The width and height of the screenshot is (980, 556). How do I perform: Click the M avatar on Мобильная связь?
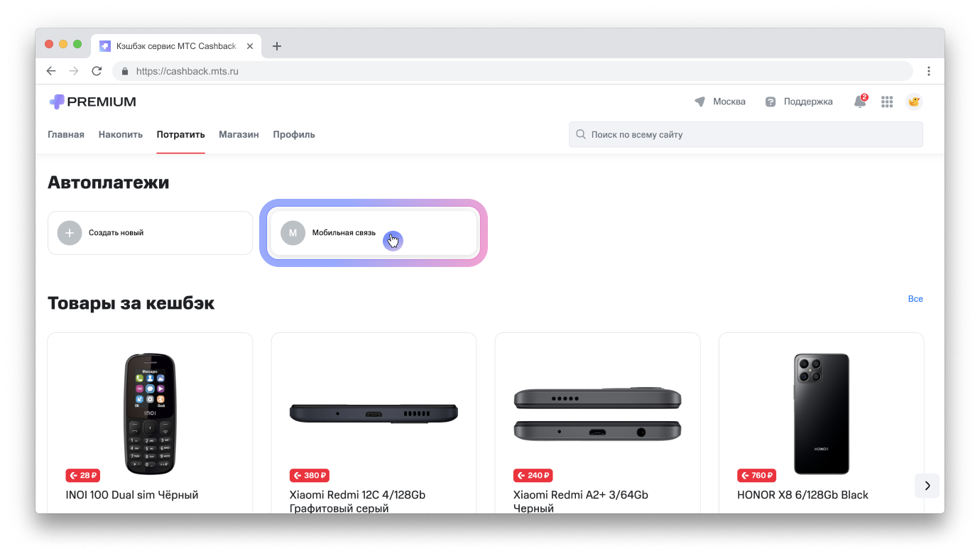(293, 233)
